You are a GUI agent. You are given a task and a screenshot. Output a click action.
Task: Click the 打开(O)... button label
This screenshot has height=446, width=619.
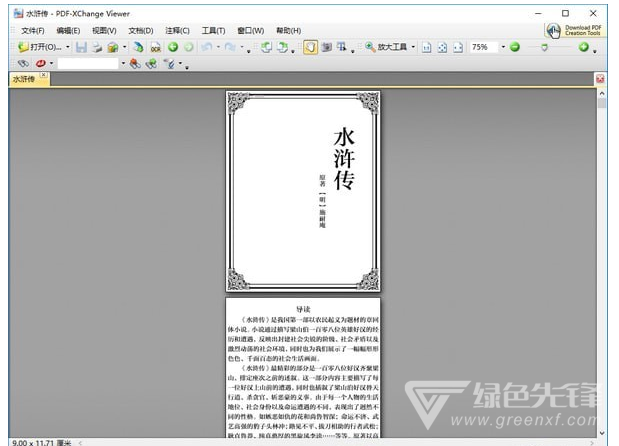[x=46, y=47]
